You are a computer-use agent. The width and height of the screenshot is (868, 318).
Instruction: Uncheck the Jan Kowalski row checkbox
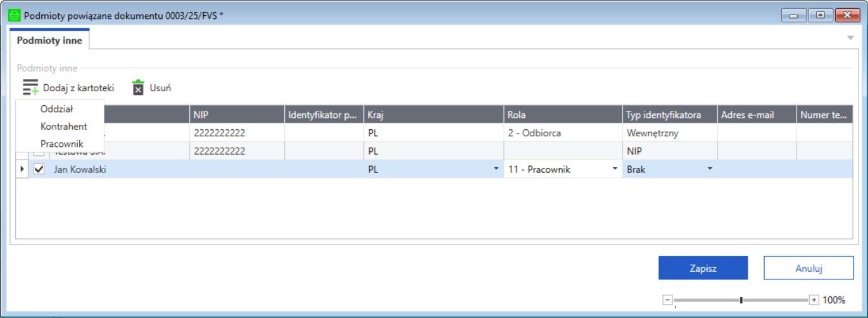pyautogui.click(x=39, y=169)
